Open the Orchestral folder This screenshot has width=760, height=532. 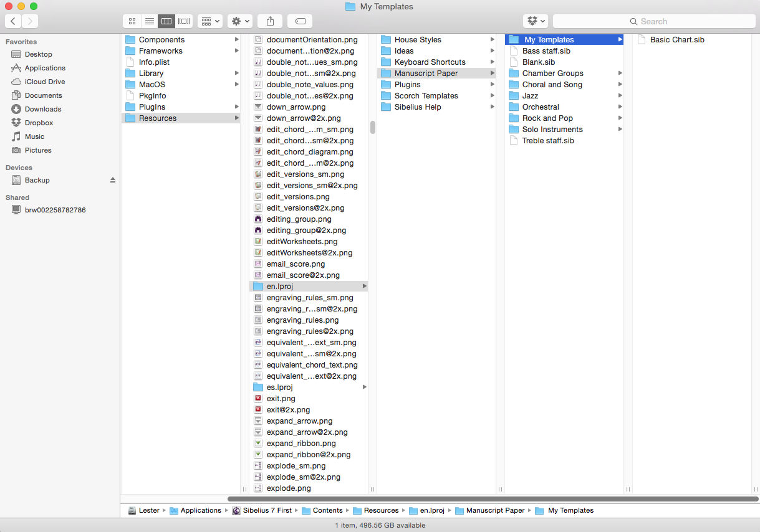point(540,107)
